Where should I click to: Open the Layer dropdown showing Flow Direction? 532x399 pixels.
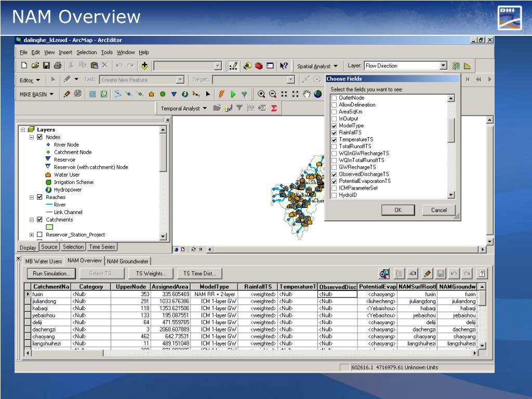[x=443, y=66]
